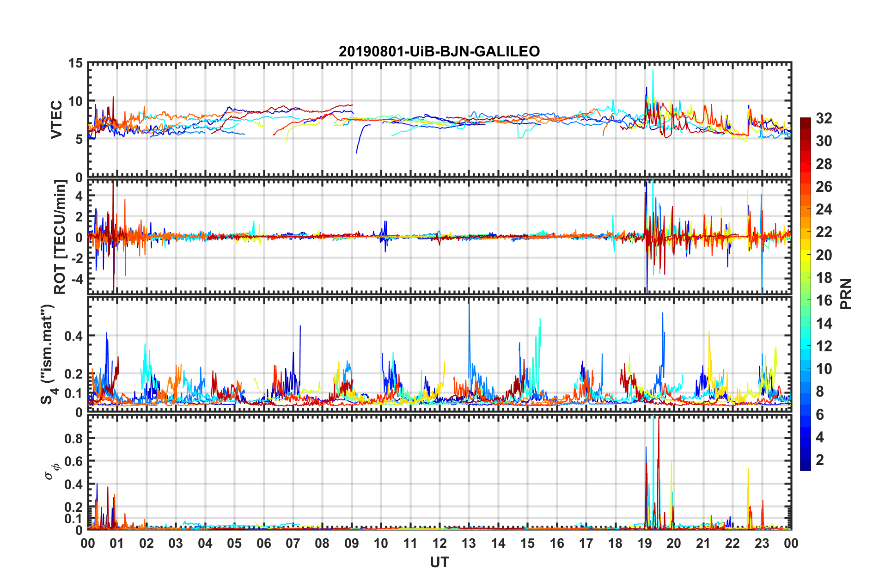Click ROT y-axis tick label -4
This screenshot has height=588, width=879.
pos(77,279)
